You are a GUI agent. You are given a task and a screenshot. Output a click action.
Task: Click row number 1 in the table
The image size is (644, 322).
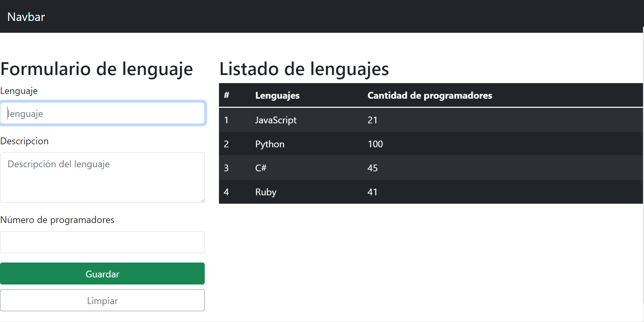pyautogui.click(x=226, y=120)
